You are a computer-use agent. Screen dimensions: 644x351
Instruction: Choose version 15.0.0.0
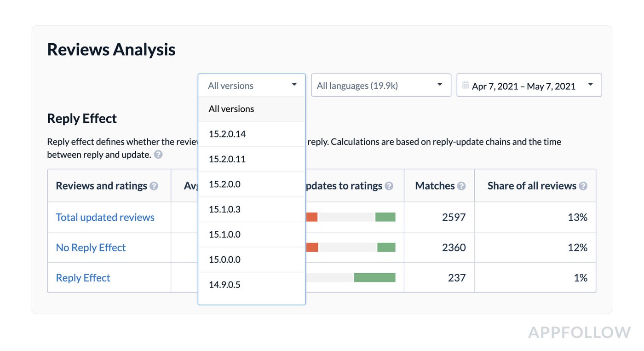(x=224, y=259)
